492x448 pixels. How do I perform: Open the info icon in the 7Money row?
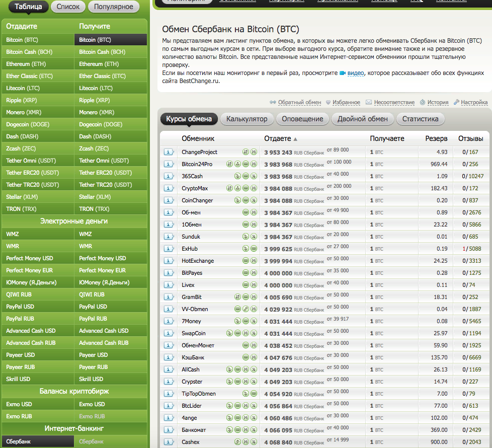pos(169,322)
